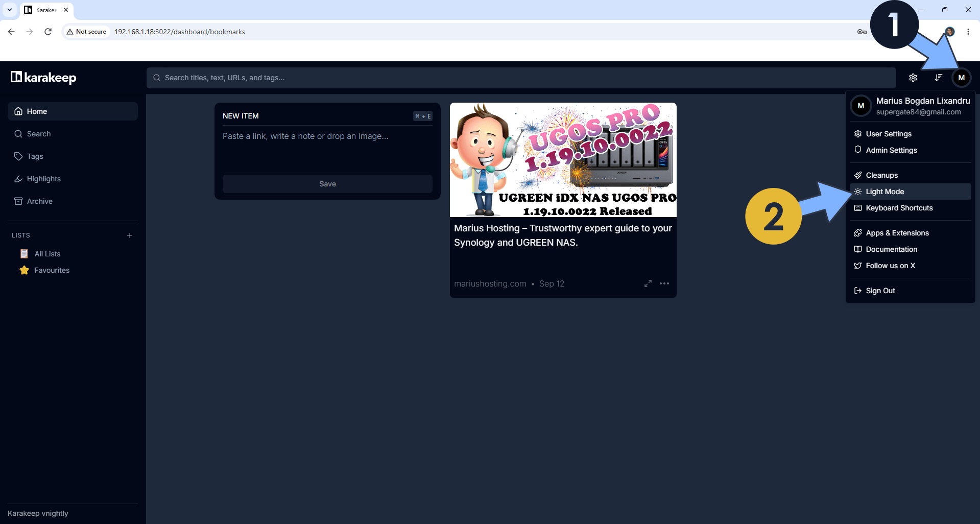Go forward in the browser
Screen dimensions: 980x524
pos(30,32)
